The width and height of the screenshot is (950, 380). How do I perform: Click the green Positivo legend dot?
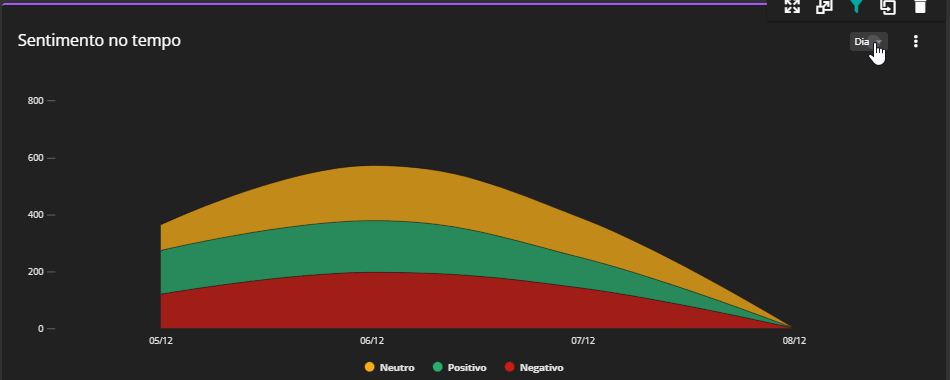437,367
